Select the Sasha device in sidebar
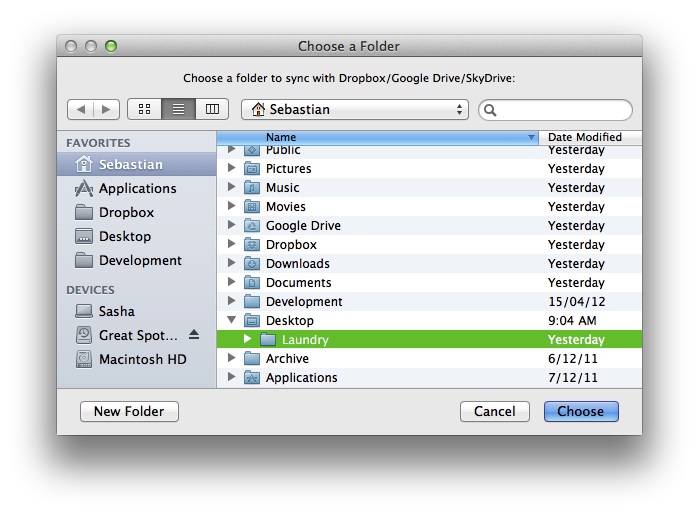Viewport: 699px width, 514px height. click(x=116, y=311)
